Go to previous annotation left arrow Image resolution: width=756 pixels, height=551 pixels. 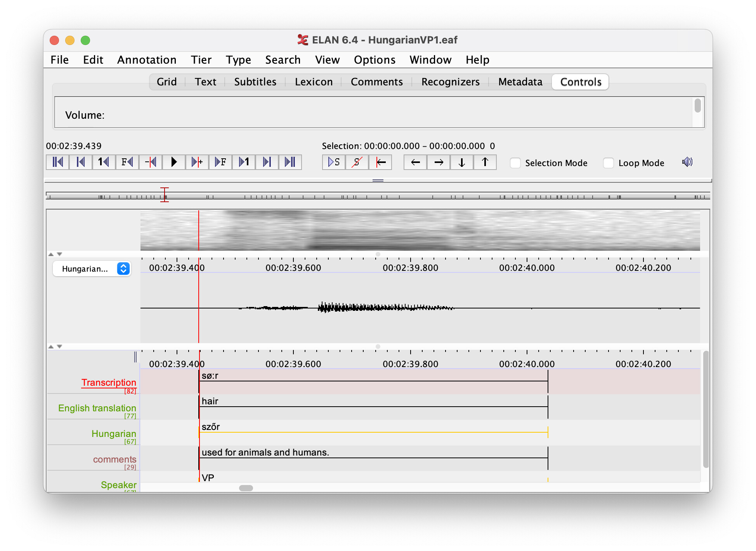coord(415,162)
